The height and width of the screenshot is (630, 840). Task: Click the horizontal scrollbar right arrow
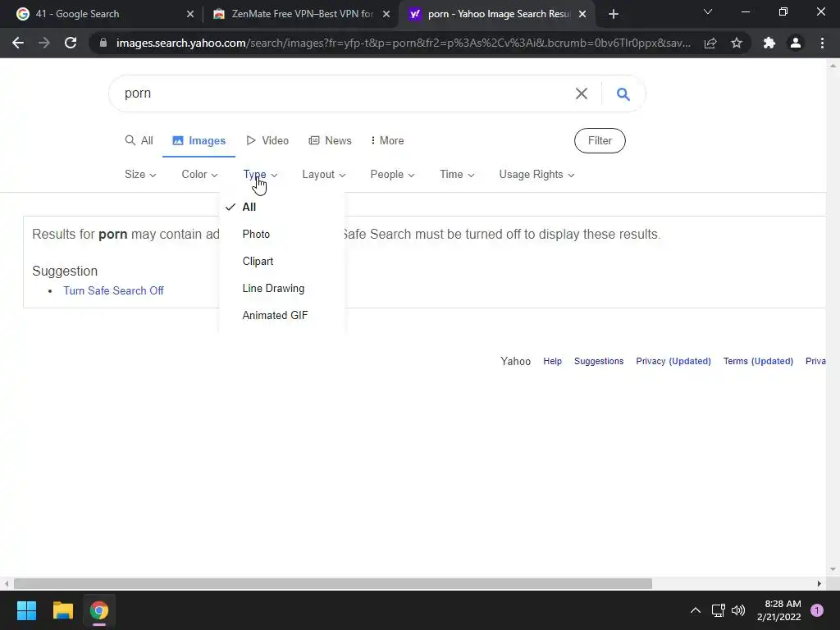(x=819, y=583)
